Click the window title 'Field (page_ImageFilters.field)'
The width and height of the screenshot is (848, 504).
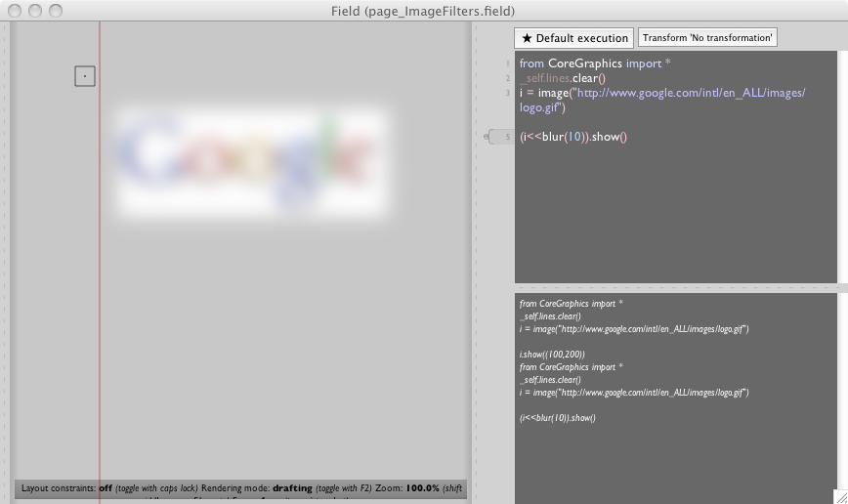click(423, 11)
